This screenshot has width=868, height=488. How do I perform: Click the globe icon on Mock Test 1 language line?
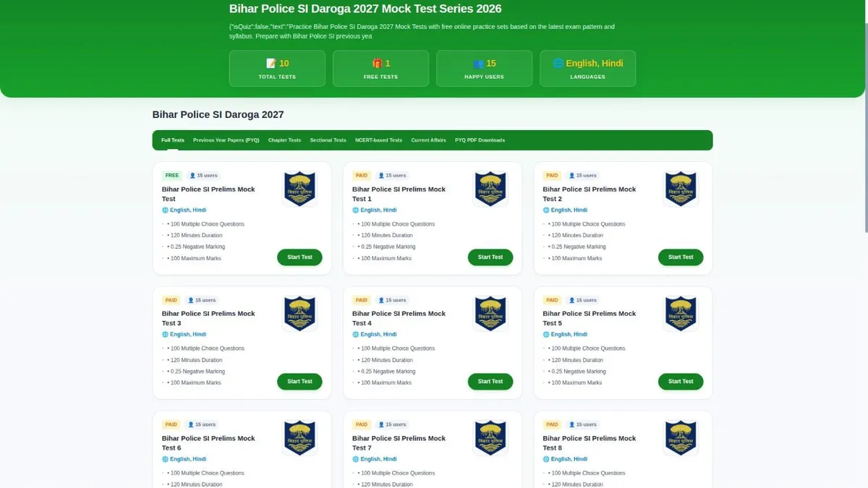click(x=355, y=210)
